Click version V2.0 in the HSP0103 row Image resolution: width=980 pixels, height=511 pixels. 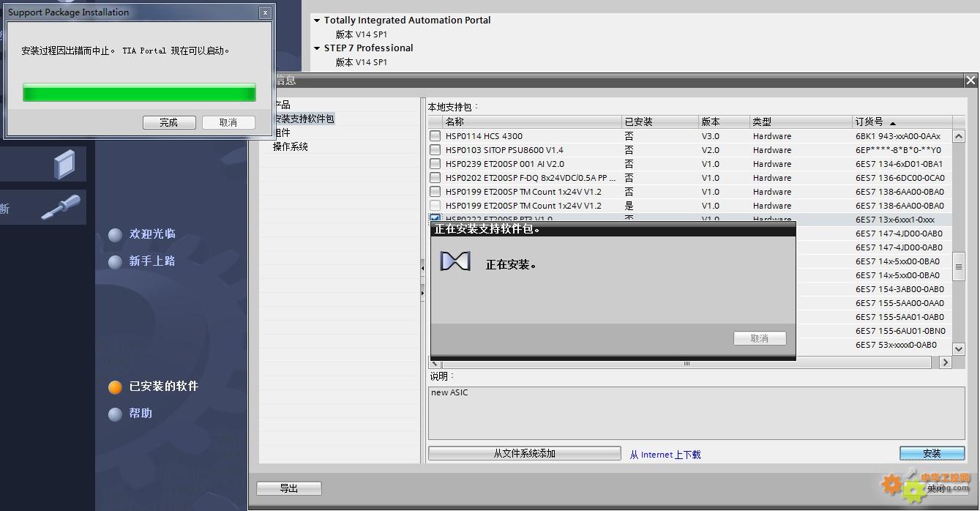tap(711, 150)
